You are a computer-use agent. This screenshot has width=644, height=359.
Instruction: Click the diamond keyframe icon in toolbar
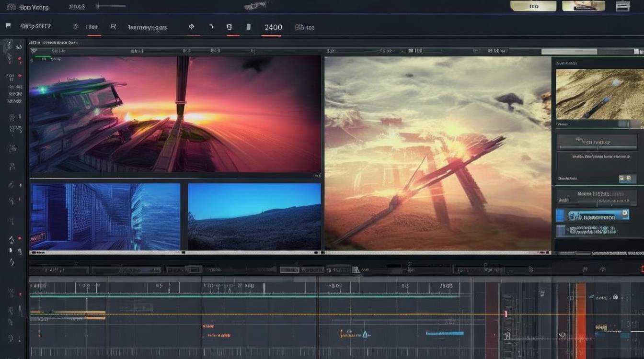coord(192,27)
